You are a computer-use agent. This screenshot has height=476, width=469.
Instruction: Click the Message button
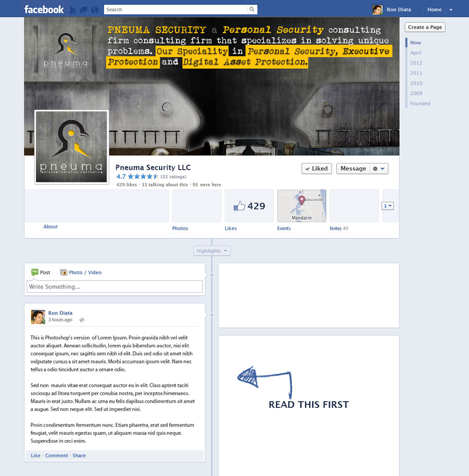pyautogui.click(x=353, y=169)
